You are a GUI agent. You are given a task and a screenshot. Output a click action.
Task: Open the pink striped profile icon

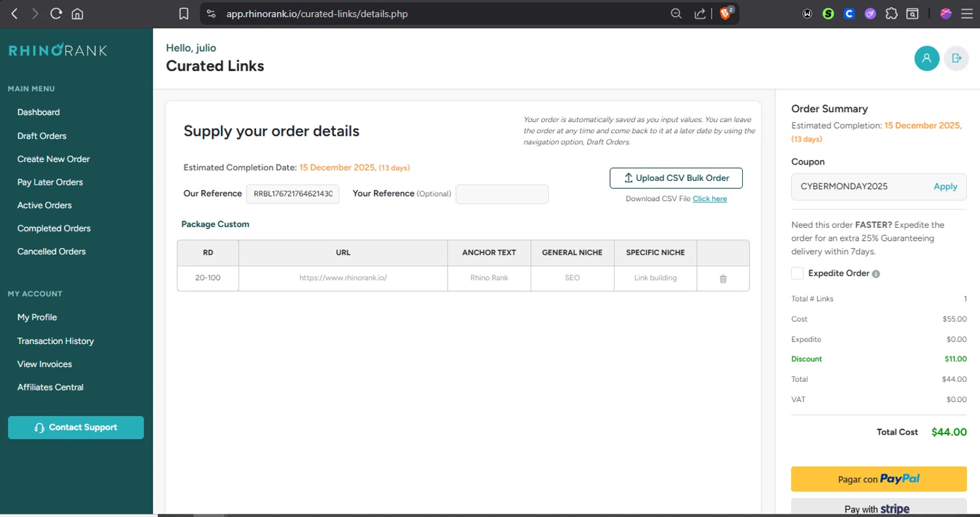click(945, 13)
